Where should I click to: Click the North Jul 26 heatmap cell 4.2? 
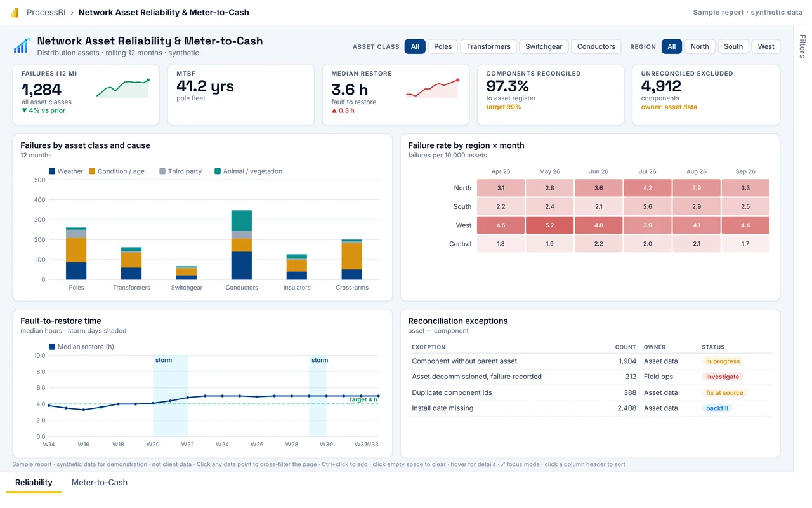point(648,188)
